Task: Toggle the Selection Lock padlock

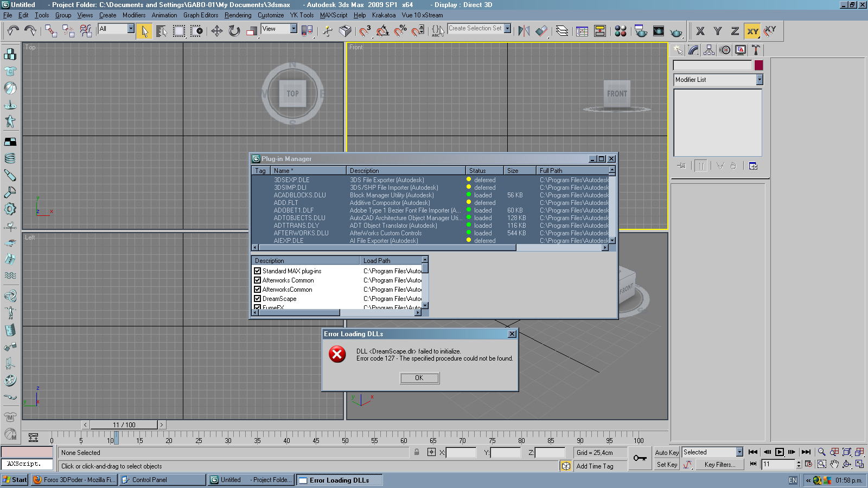Action: 417,452
